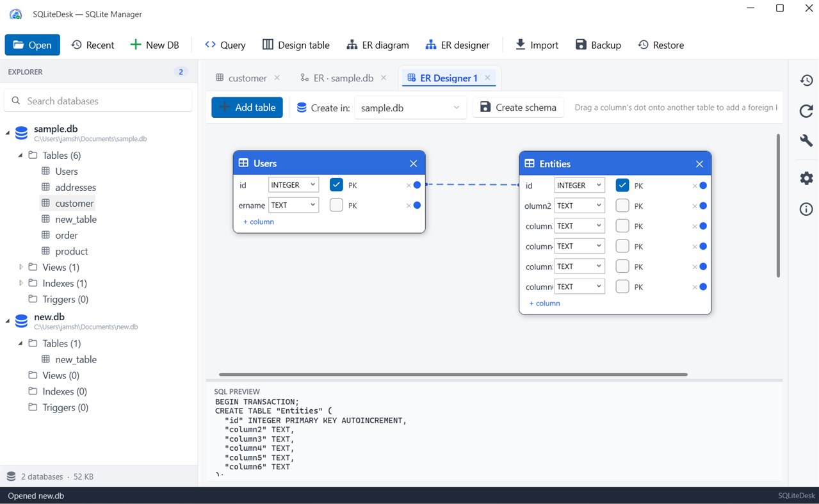Select the addresses table in explorer
Viewport: 819px width, 504px height.
(76, 187)
